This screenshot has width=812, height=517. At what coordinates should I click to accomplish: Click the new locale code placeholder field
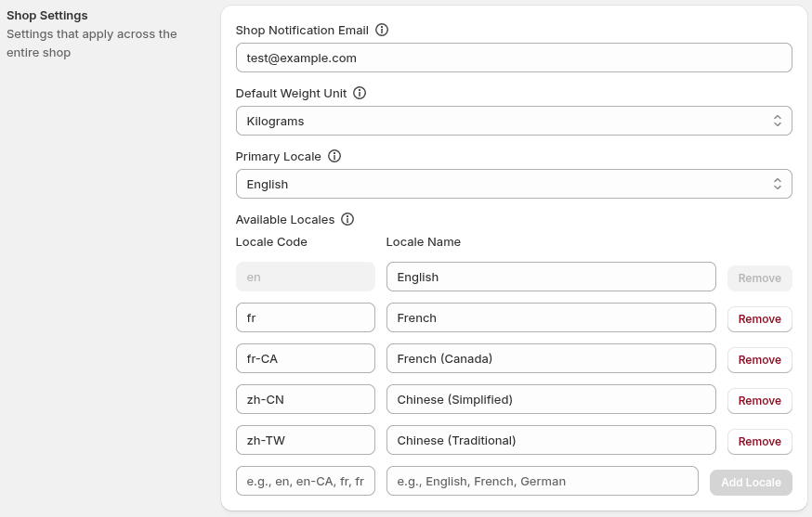pyautogui.click(x=306, y=482)
